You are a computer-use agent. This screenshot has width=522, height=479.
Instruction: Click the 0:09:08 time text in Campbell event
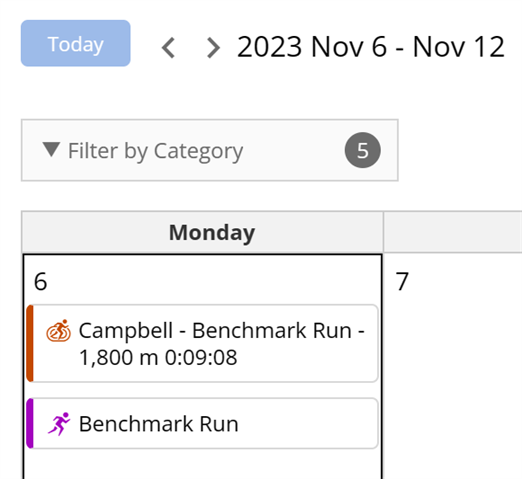coord(201,358)
